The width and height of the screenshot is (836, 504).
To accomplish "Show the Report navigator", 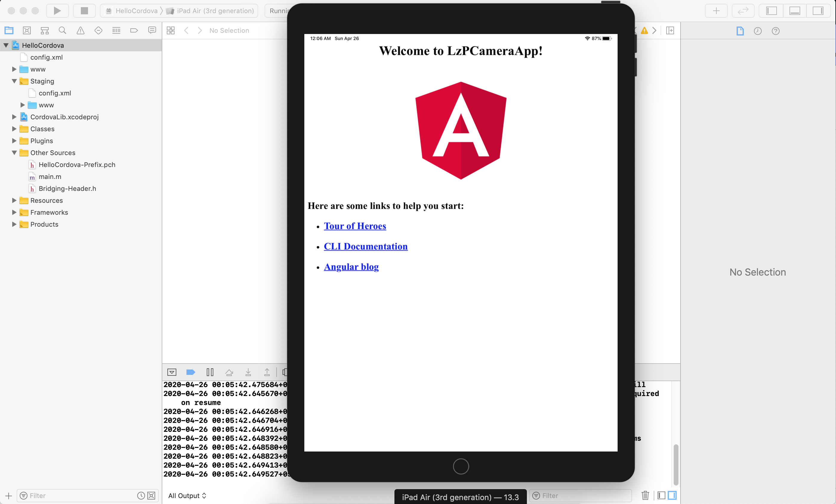I will click(152, 30).
